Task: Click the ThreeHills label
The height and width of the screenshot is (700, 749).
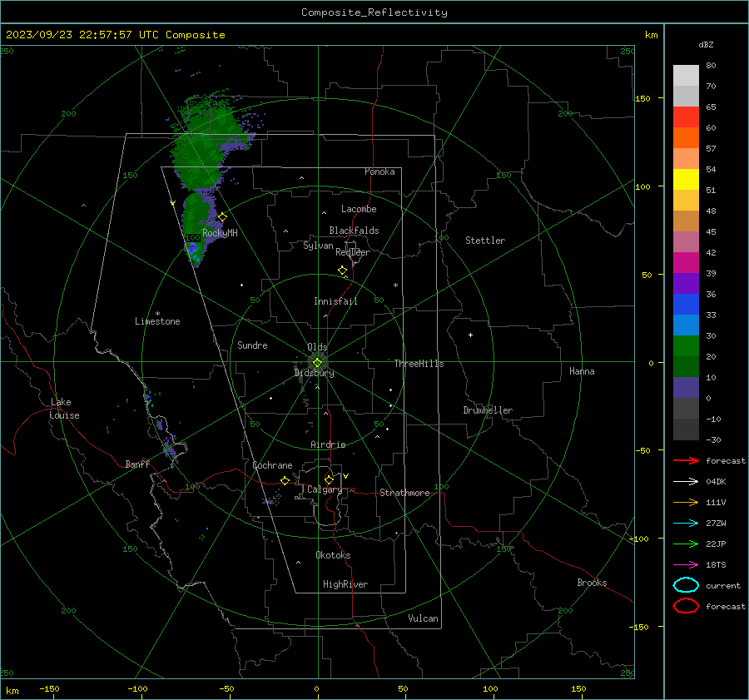Action: pos(419,364)
